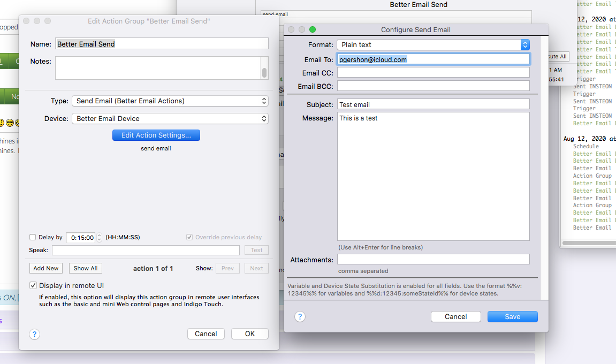Click Edit Action Settings button

[x=156, y=135]
